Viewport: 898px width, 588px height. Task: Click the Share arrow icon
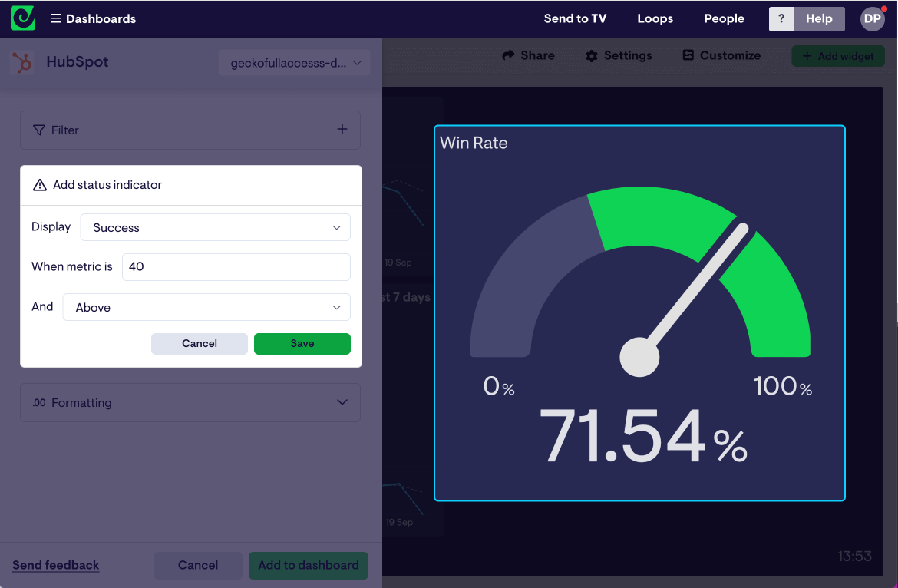coord(507,55)
